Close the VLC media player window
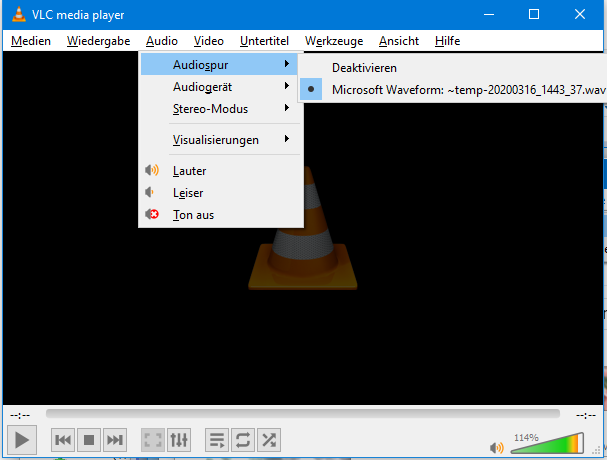 580,14
